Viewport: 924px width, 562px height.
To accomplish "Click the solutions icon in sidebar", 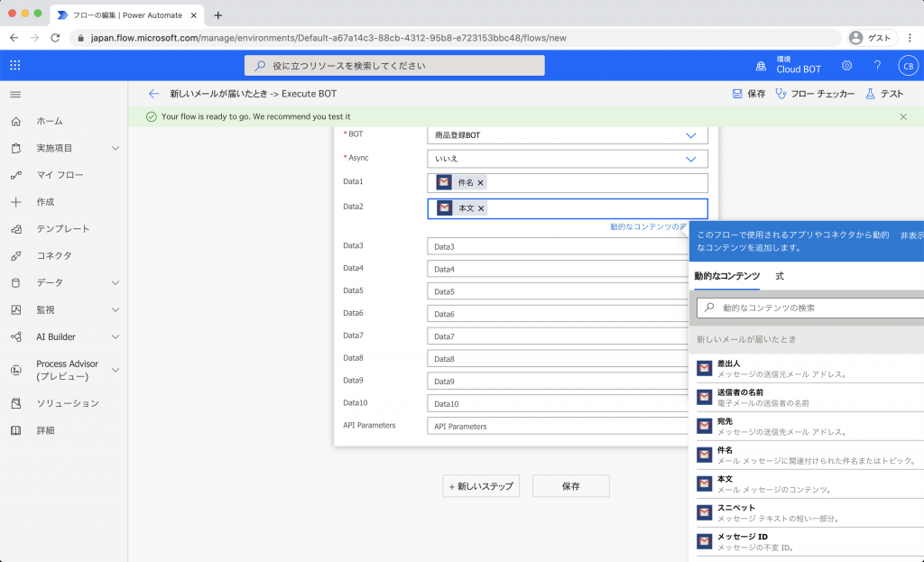I will tap(16, 403).
